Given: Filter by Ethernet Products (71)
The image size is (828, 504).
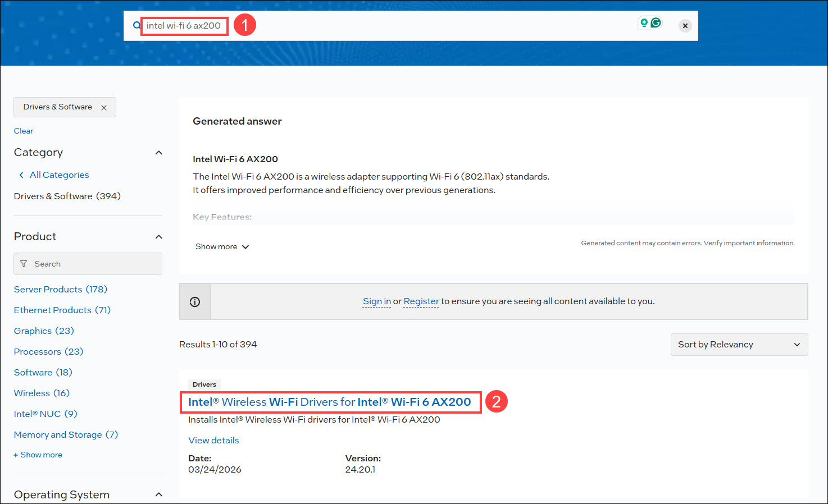Looking at the screenshot, I should (62, 310).
